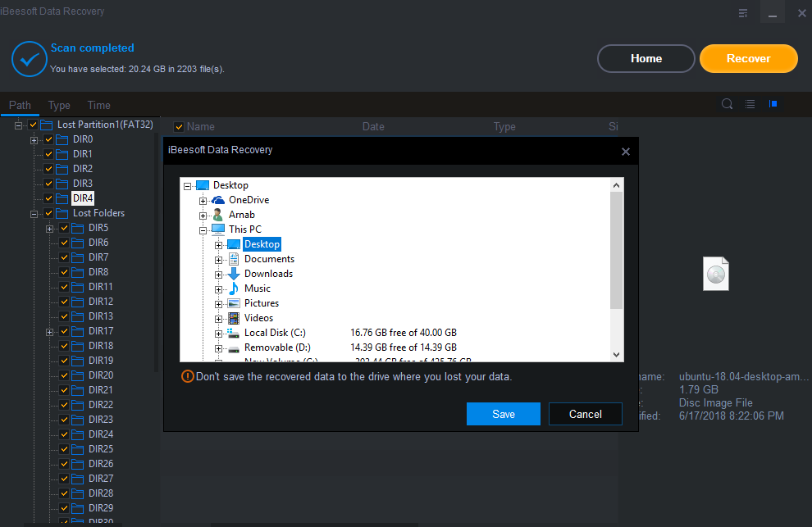Expand the DIR17 tree node
812x527 pixels.
coord(50,332)
